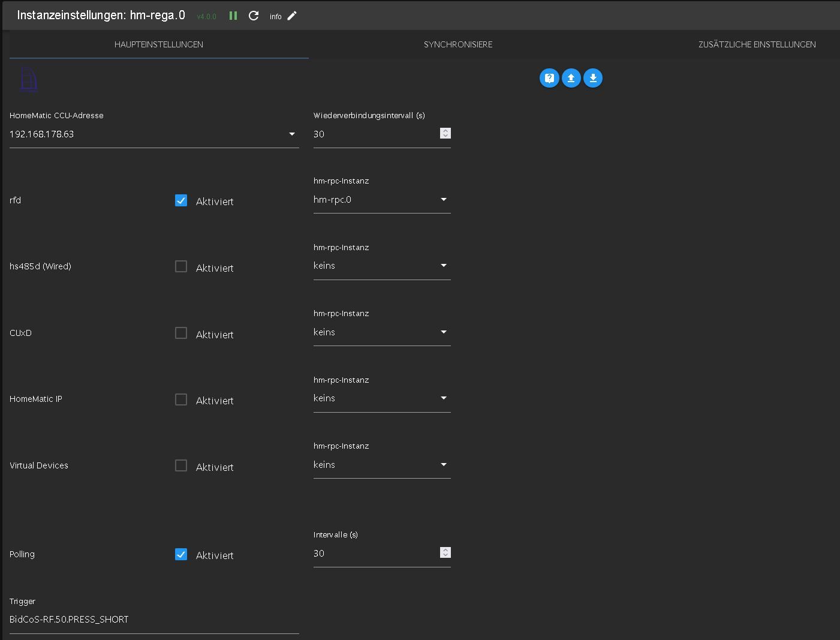
Task: Disable the rfd Aktiviert checkbox
Action: click(x=181, y=200)
